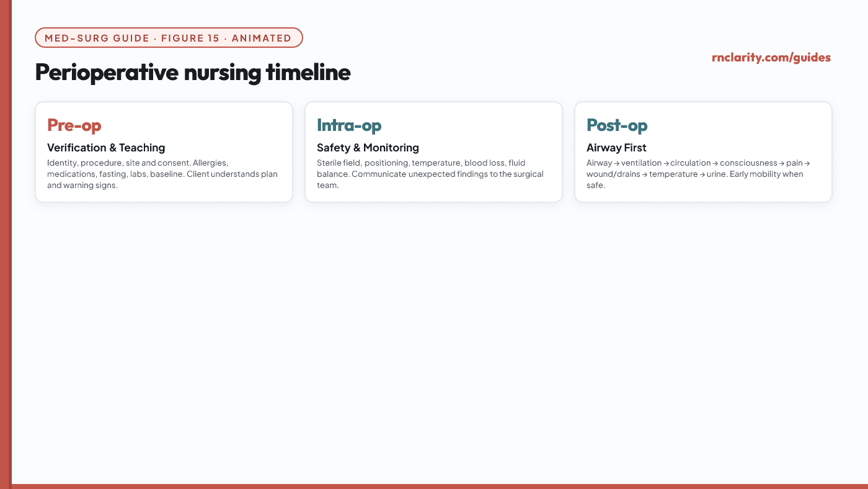The width and height of the screenshot is (868, 489).
Task: Select the Perioperative nursing timeline title
Action: 193,73
